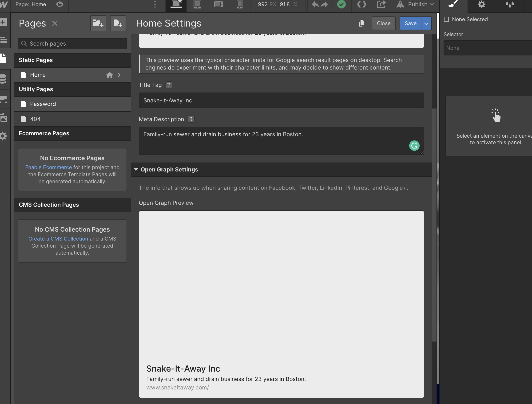Click the Enable Ecommerce link
Screen dimensions: 532x404
pyautogui.click(x=48, y=167)
